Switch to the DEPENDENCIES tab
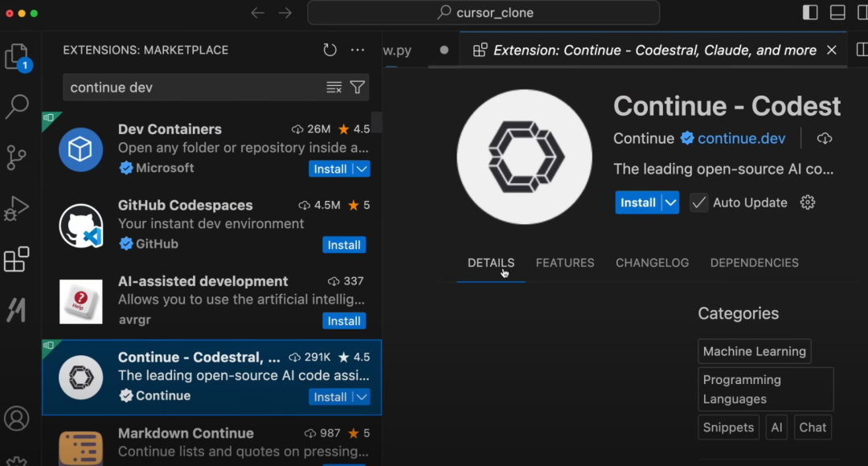868x466 pixels. tap(754, 263)
